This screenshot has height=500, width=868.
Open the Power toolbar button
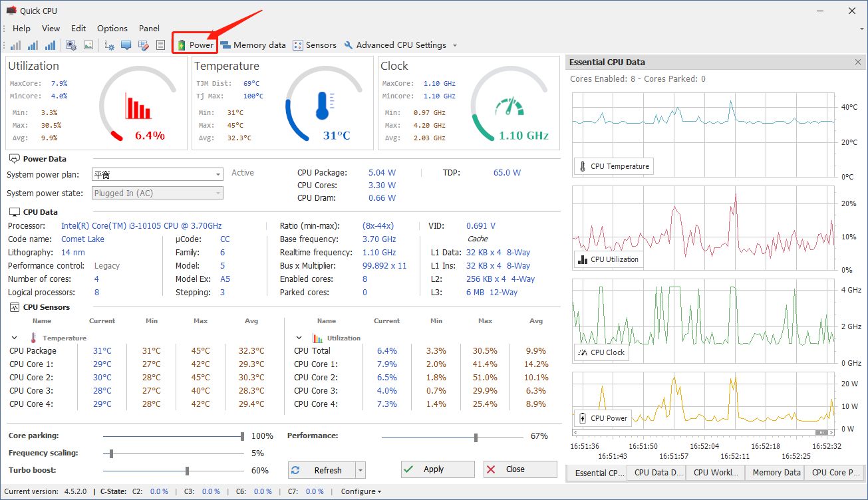(x=195, y=45)
